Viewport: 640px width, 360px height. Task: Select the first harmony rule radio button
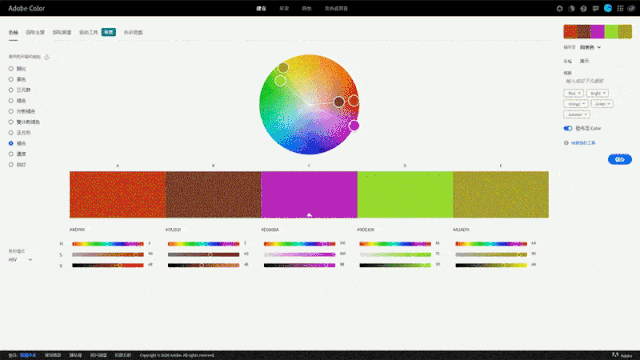tap(11, 69)
